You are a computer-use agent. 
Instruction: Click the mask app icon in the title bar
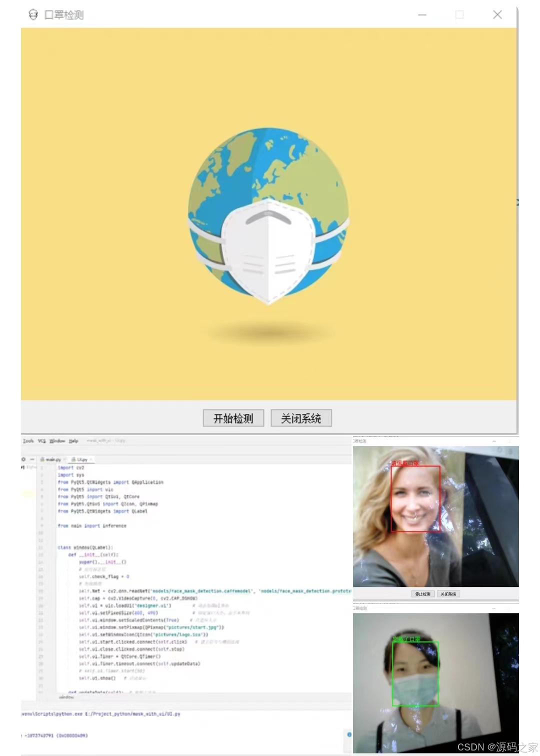click(x=33, y=14)
